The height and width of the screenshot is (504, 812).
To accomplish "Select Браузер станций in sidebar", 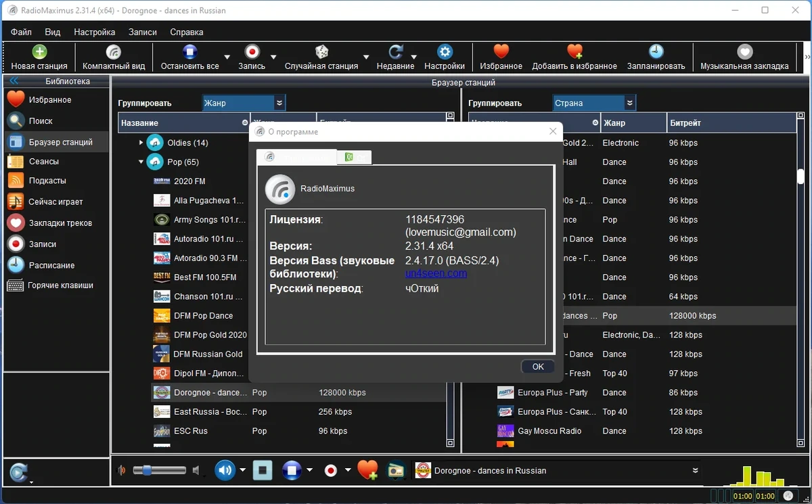I will tap(56, 142).
